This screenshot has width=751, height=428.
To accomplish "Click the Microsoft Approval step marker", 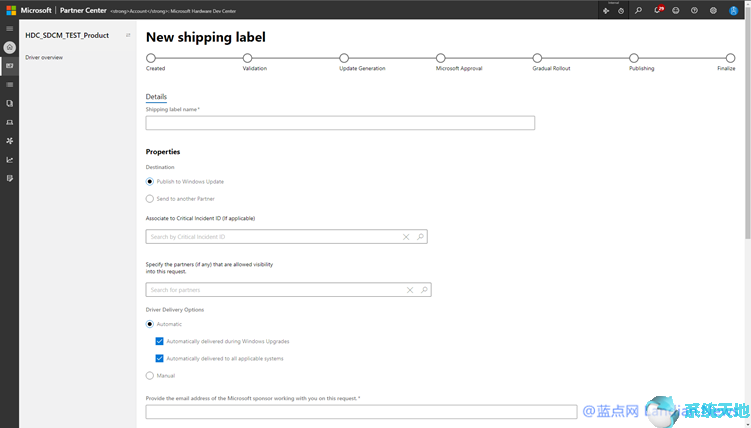I will pyautogui.click(x=441, y=58).
